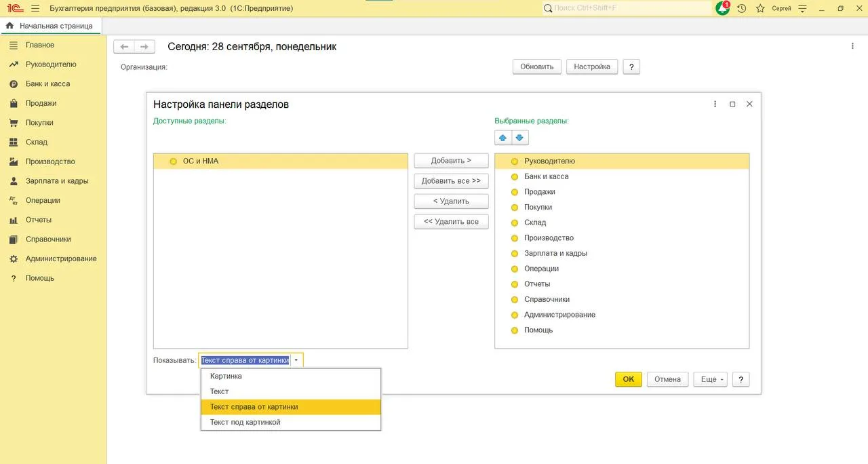Click the dialog's three-dot options icon

click(715, 104)
